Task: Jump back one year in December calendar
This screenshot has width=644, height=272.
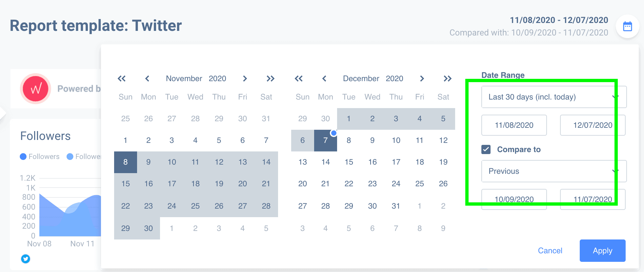Action: [299, 79]
